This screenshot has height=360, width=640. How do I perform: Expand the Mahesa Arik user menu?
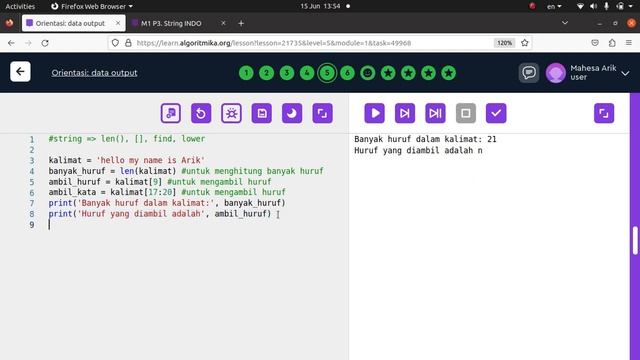click(x=625, y=73)
